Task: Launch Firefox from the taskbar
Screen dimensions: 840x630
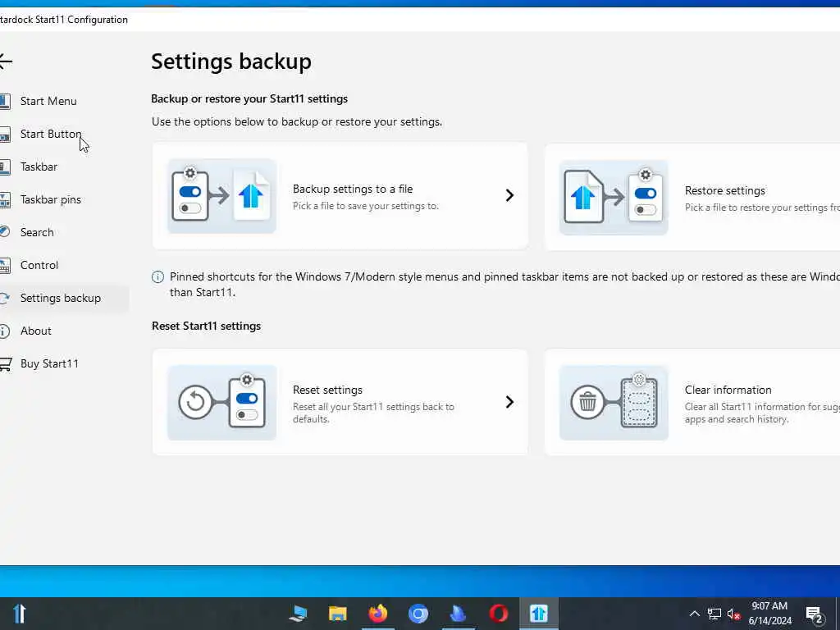Action: (377, 614)
